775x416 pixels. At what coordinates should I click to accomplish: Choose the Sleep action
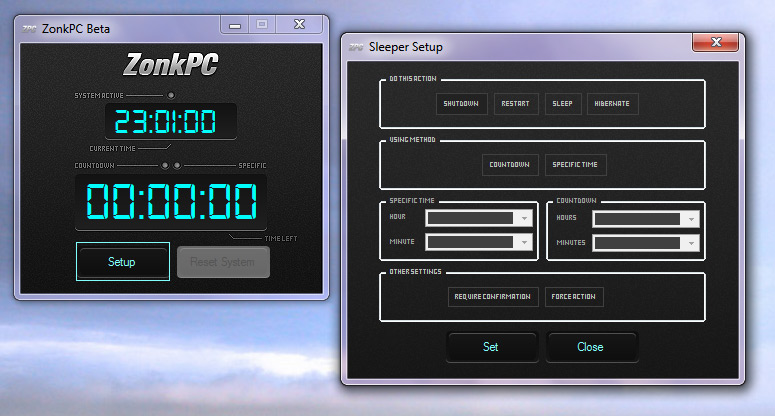pyautogui.click(x=562, y=104)
